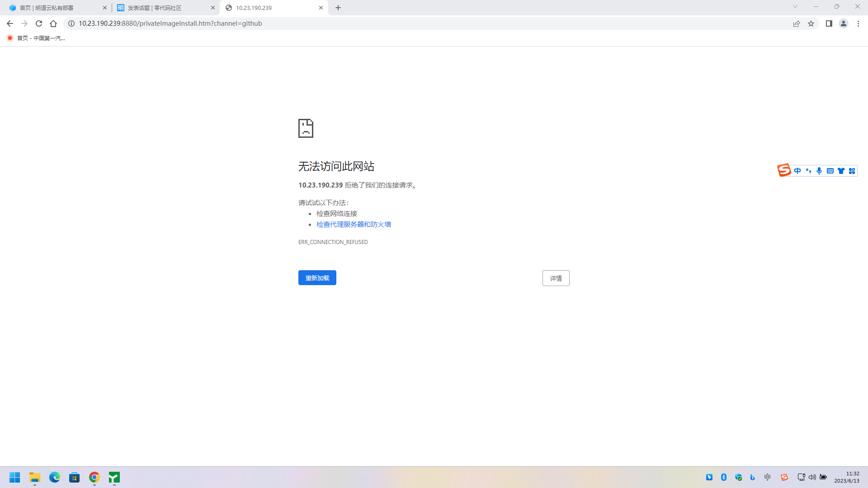This screenshot has width=868, height=488.
Task: Open the volume control from system tray
Action: [812, 477]
